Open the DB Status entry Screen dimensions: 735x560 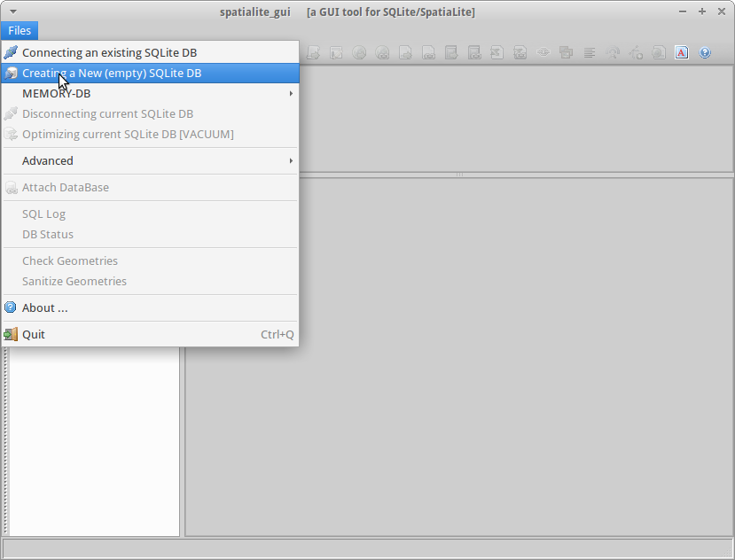[150, 234]
